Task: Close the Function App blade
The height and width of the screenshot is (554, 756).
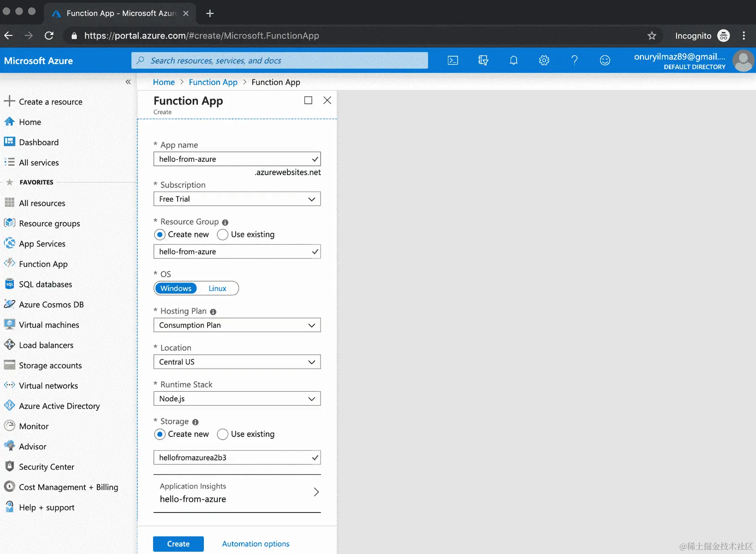Action: [327, 100]
